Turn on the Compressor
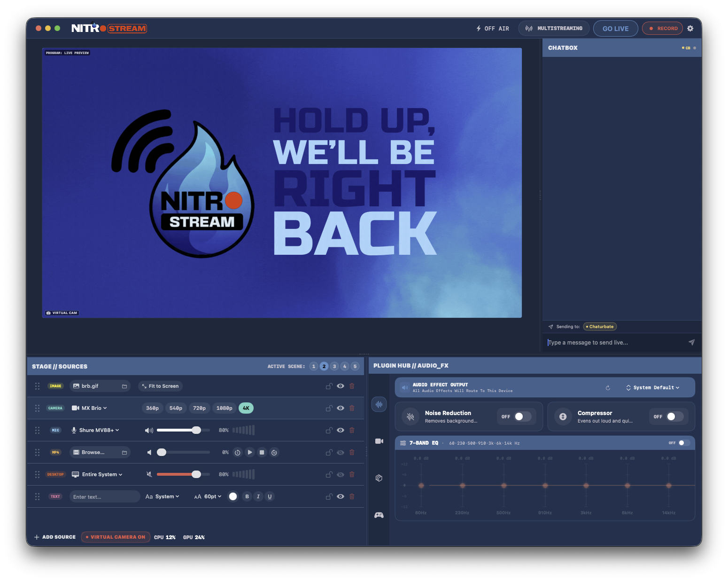Viewport: 728px width, 581px height. click(675, 416)
